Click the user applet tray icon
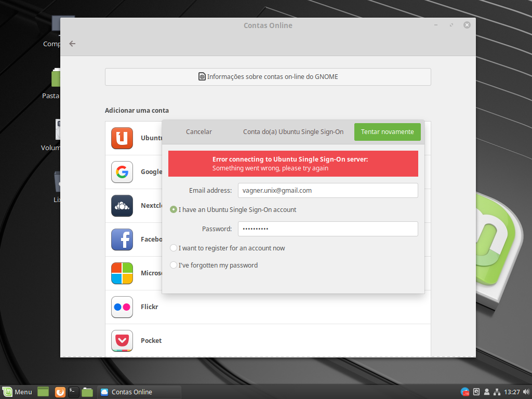Image resolution: width=532 pixels, height=399 pixels. pos(486,392)
